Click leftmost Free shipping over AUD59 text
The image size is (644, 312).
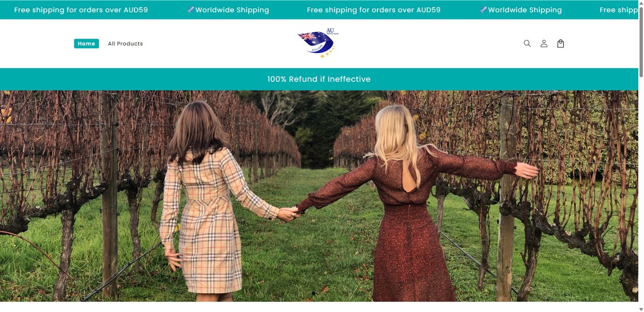81,10
